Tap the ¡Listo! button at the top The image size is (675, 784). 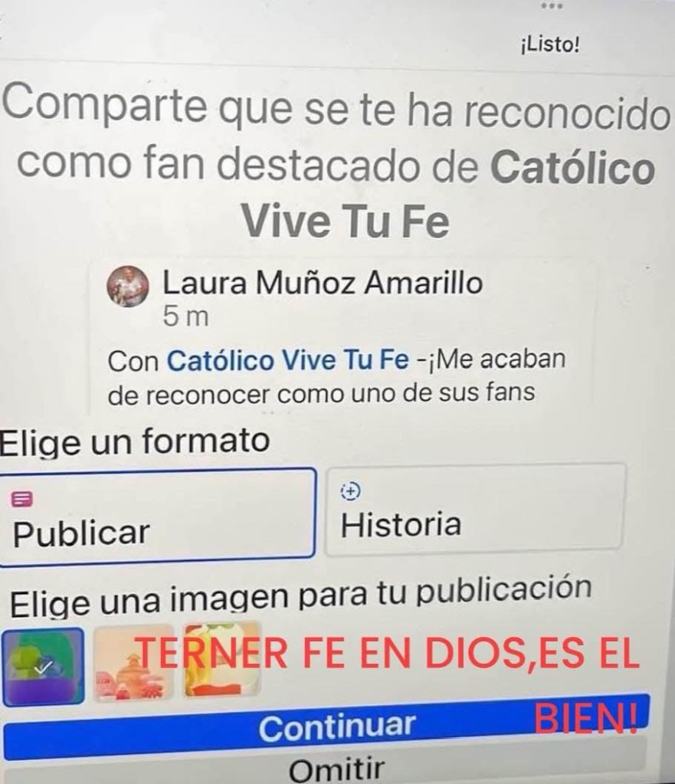(550, 45)
